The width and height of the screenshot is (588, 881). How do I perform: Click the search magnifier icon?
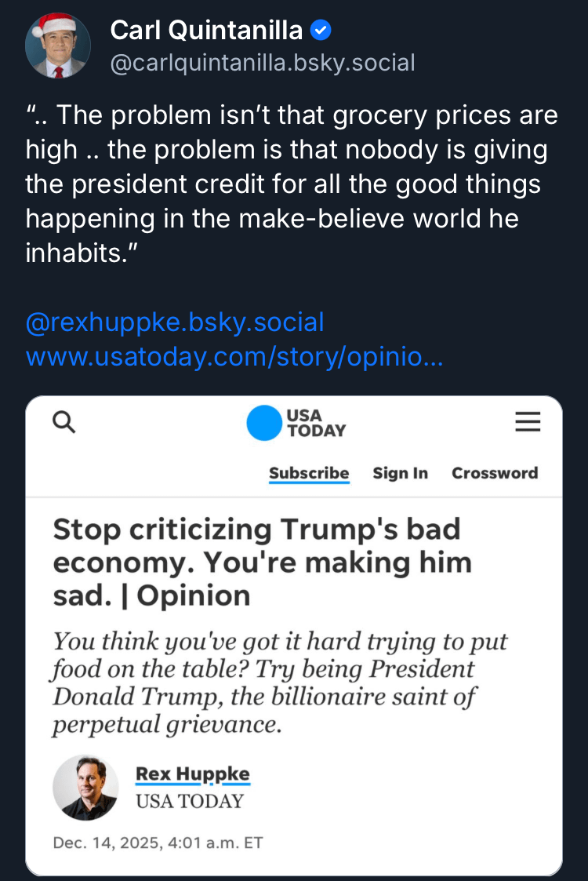tap(64, 422)
